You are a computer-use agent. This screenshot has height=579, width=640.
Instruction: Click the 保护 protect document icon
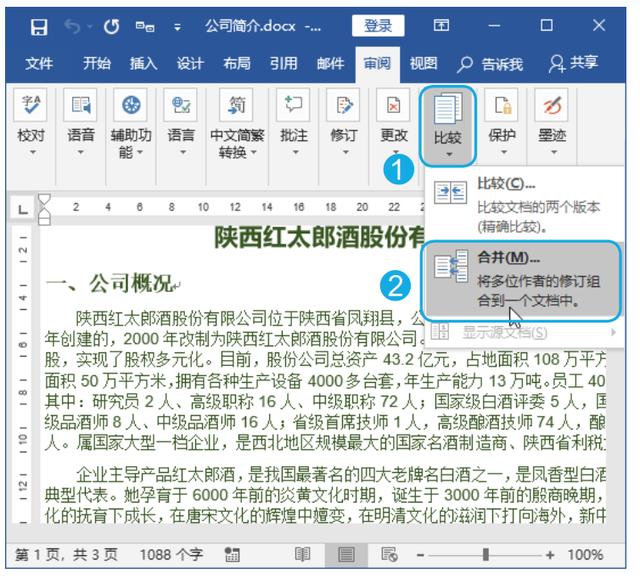[x=501, y=105]
